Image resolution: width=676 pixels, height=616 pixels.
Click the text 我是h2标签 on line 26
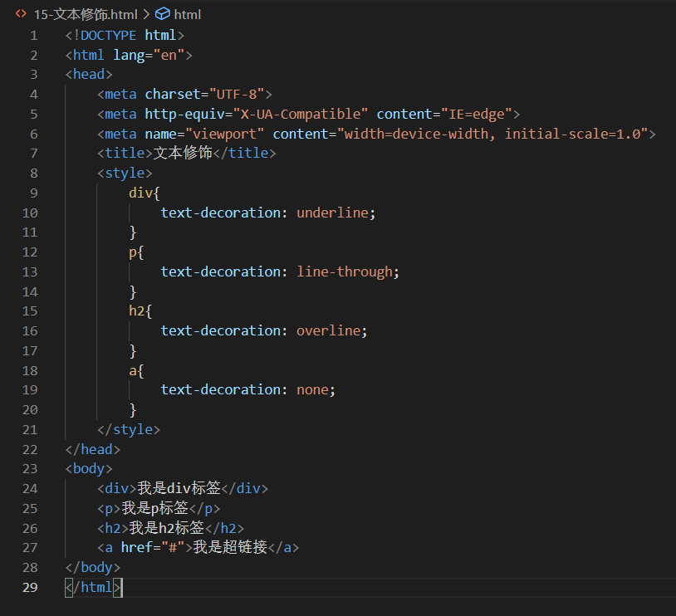tap(166, 528)
